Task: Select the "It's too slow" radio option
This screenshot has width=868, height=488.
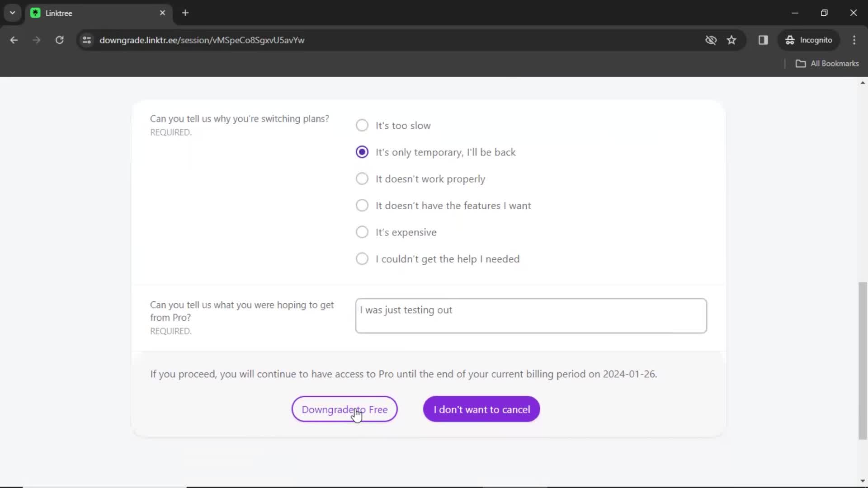Action: 362,125
